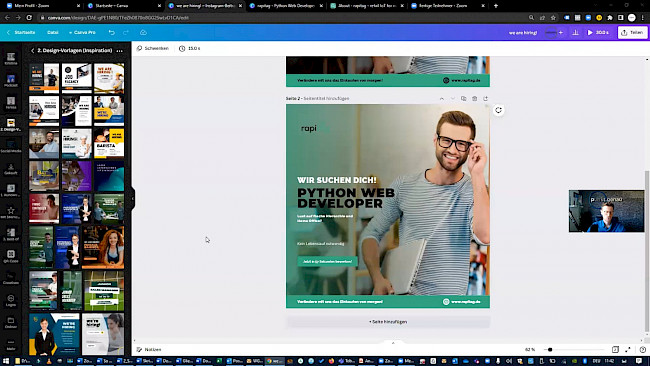Open a new browser tab
This screenshot has height=366, width=650.
pos(495,6)
